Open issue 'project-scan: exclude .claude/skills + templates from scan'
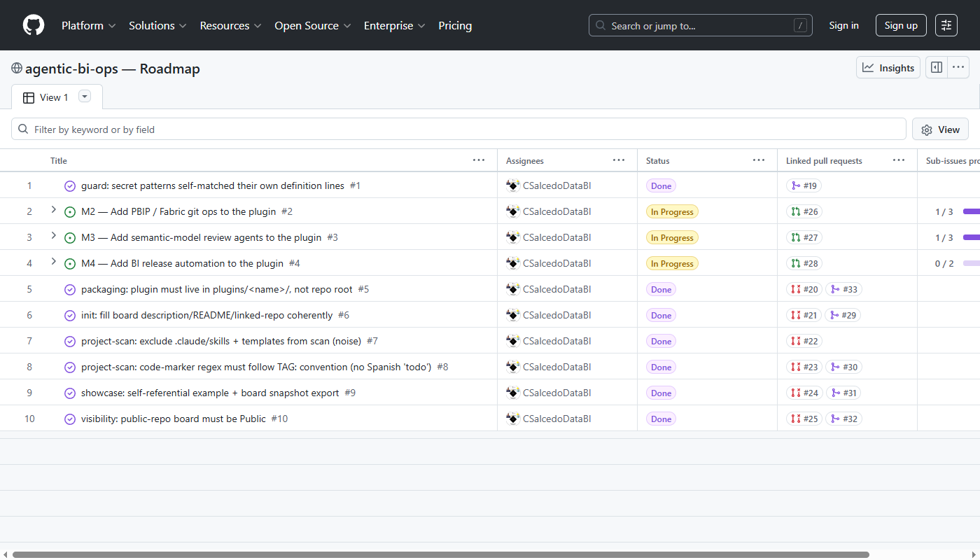Image resolution: width=980 pixels, height=560 pixels. (x=221, y=341)
